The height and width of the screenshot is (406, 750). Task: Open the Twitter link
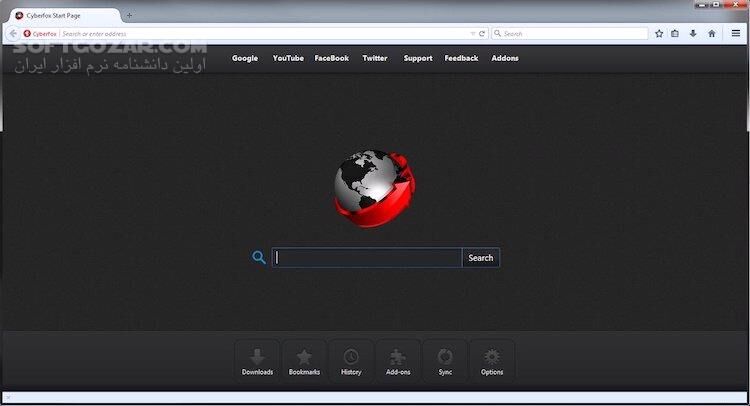(x=375, y=58)
